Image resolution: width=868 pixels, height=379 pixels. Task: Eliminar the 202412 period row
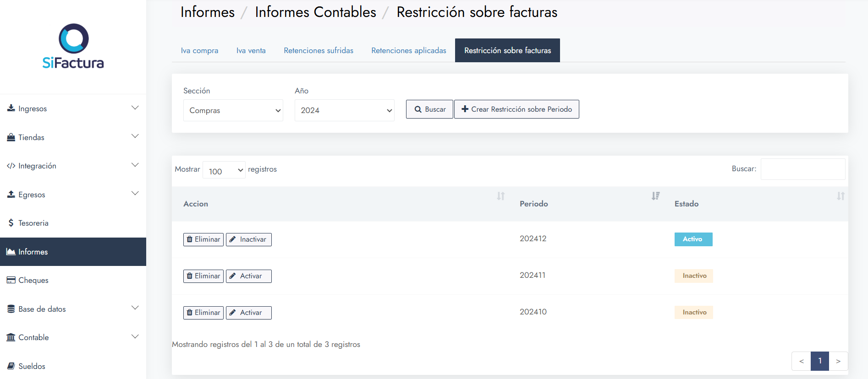click(203, 239)
